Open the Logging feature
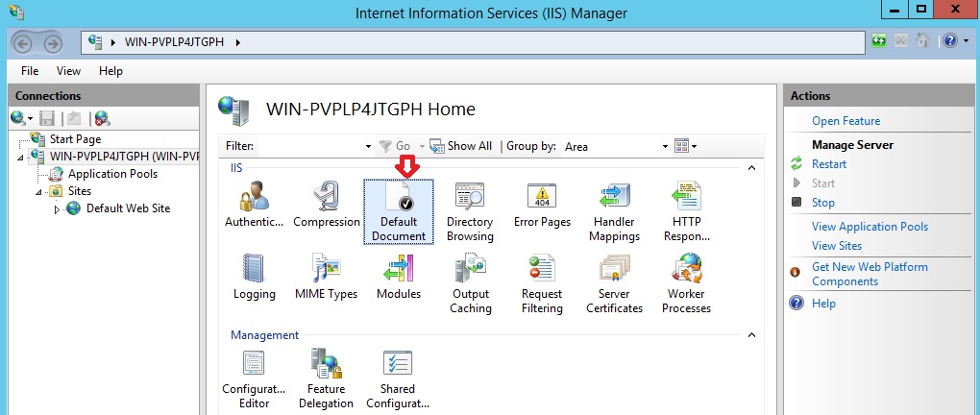Image resolution: width=980 pixels, height=415 pixels. tap(255, 278)
